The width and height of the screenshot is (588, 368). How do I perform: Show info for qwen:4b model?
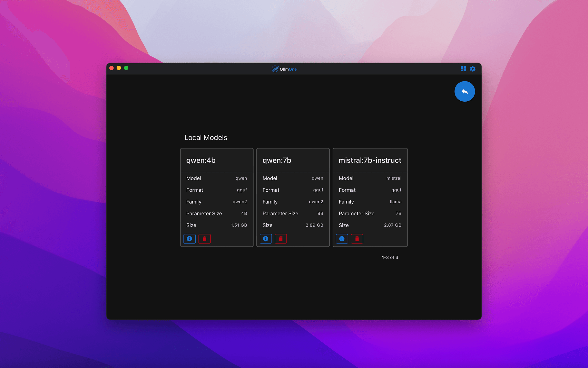189,239
